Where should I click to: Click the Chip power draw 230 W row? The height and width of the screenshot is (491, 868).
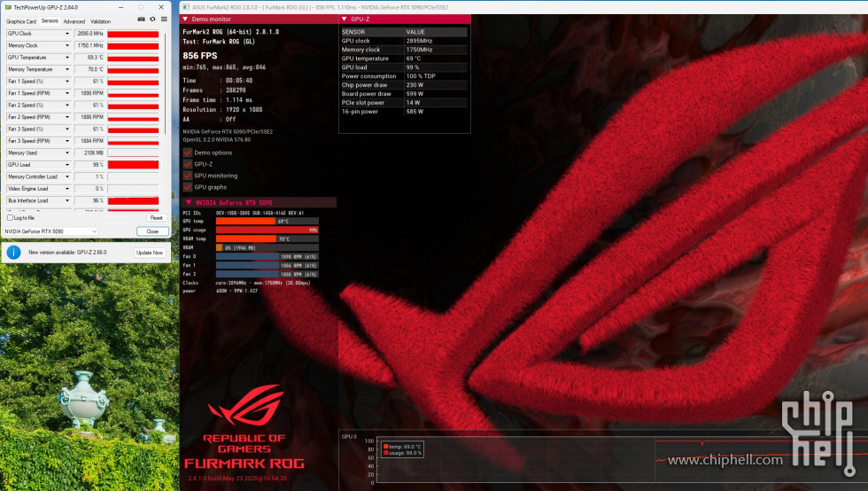[x=404, y=85]
